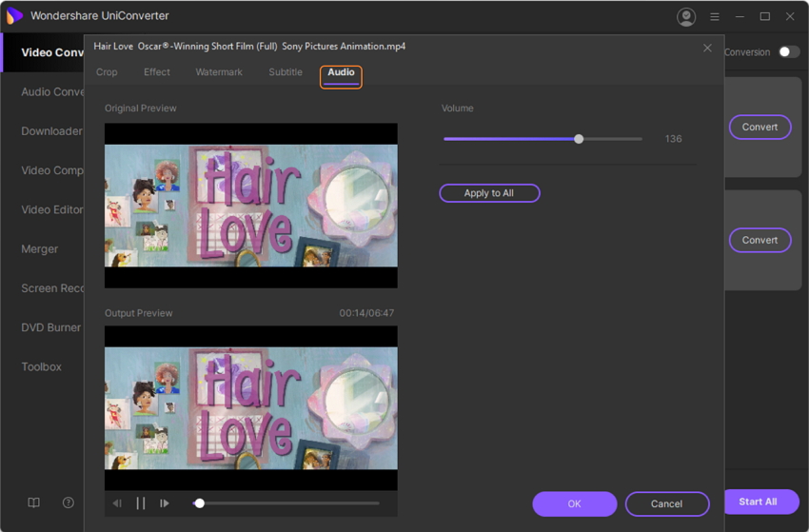
Task: Close the audio edit dialog
Action: tap(707, 48)
